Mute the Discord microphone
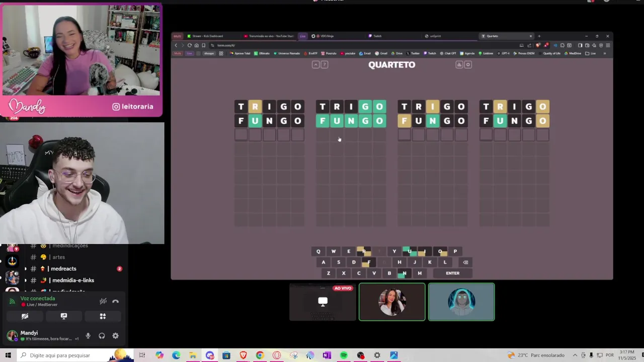 click(88, 336)
